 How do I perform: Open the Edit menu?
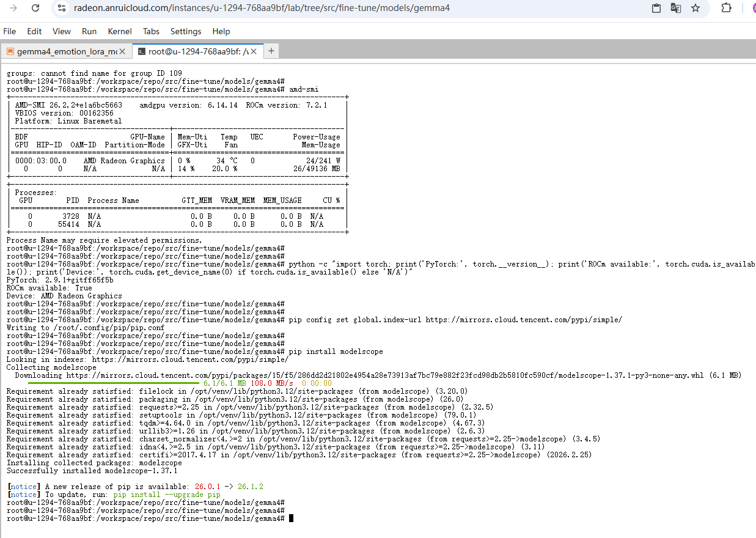click(34, 31)
